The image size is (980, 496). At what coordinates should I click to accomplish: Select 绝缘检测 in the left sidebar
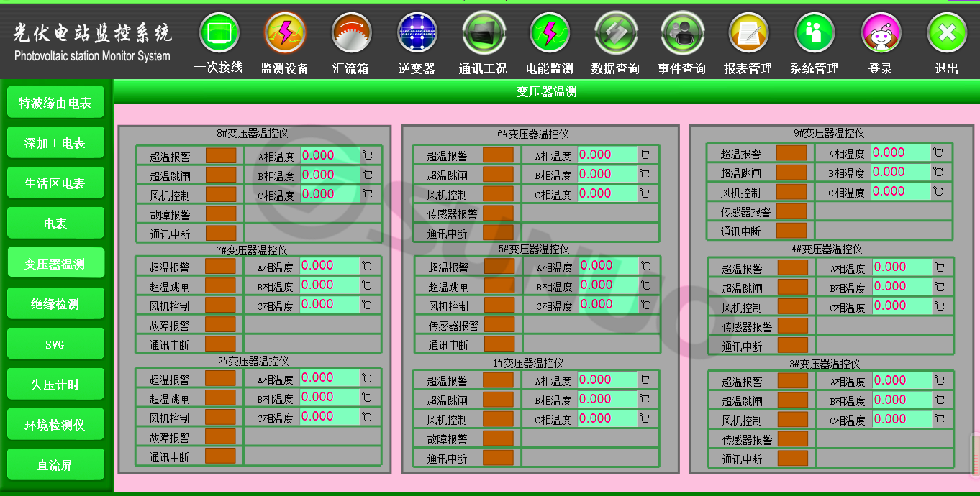click(x=55, y=304)
